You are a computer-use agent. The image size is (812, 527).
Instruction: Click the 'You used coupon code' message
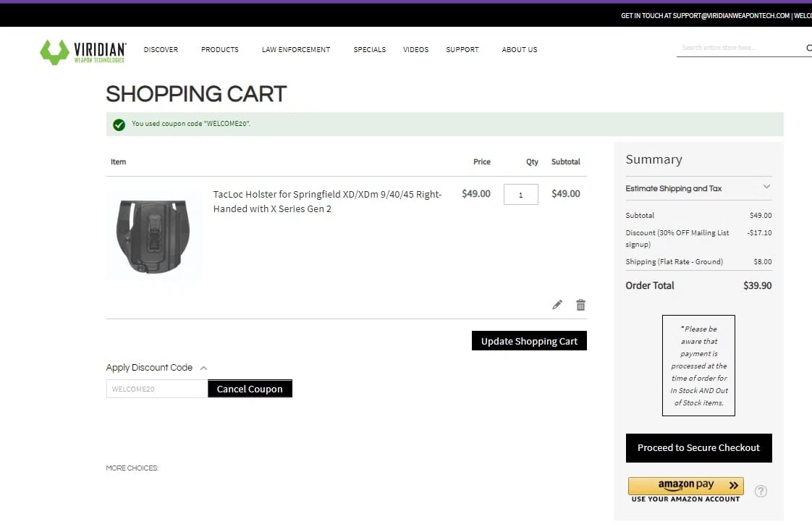point(191,124)
